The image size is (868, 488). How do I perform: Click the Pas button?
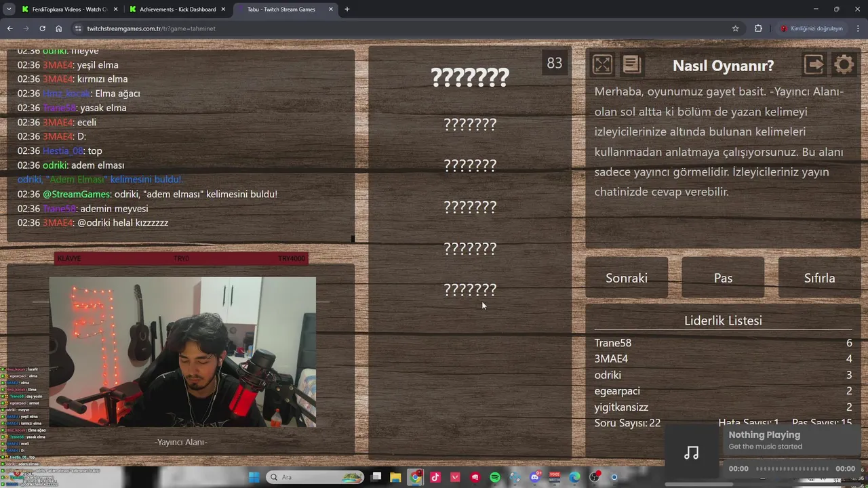(x=723, y=278)
